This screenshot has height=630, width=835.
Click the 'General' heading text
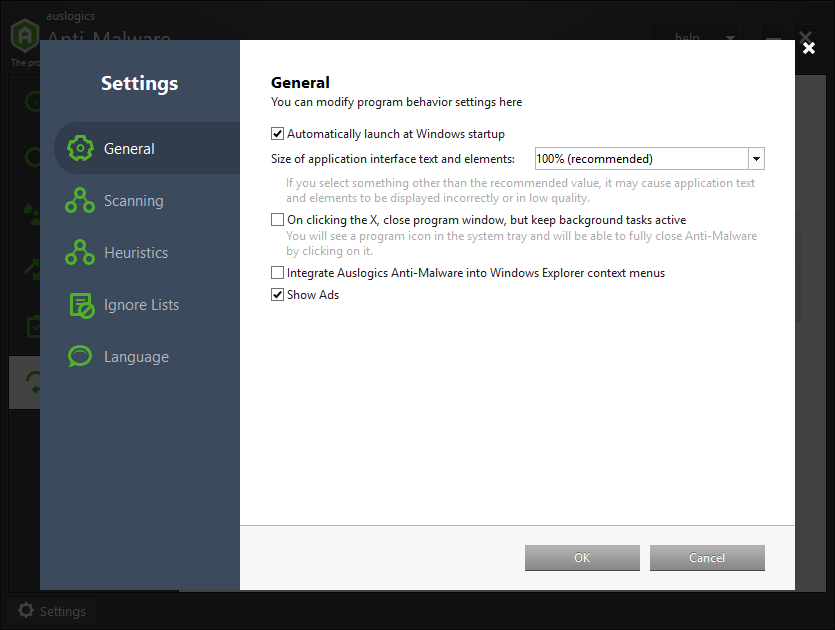(300, 83)
